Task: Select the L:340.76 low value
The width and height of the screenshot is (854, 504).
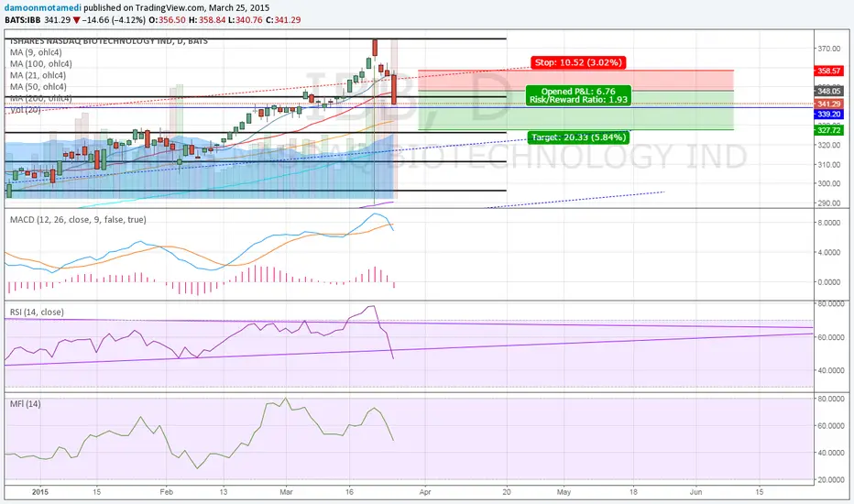Action: point(245,19)
